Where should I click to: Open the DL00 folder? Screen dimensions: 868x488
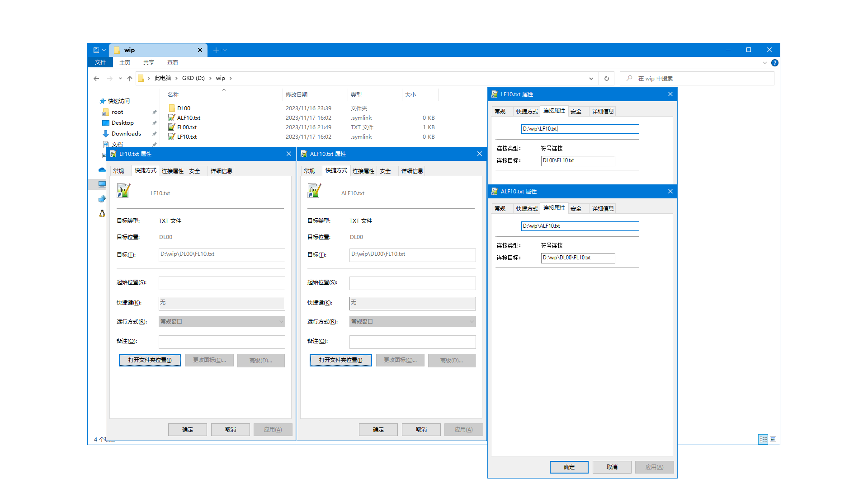(x=183, y=108)
